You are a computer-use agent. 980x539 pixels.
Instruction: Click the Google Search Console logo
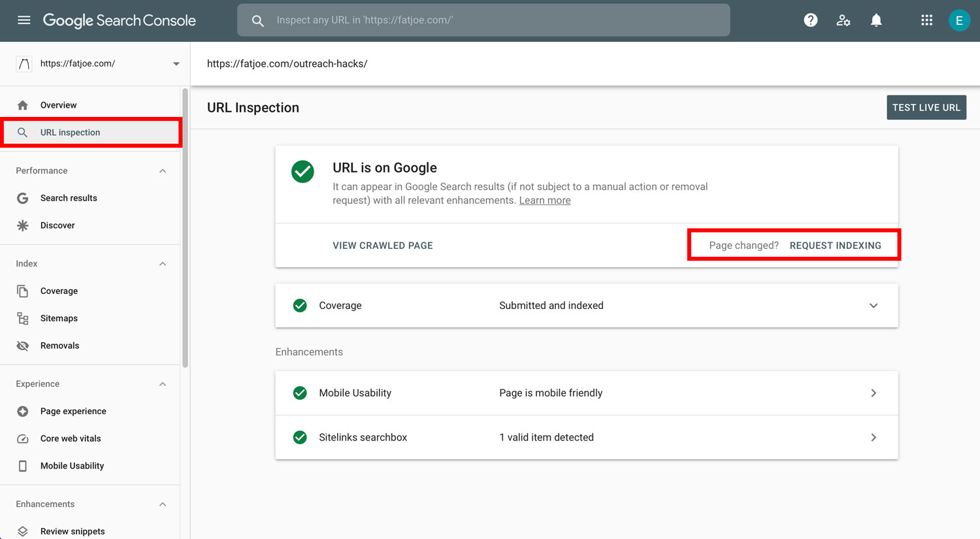pyautogui.click(x=120, y=21)
